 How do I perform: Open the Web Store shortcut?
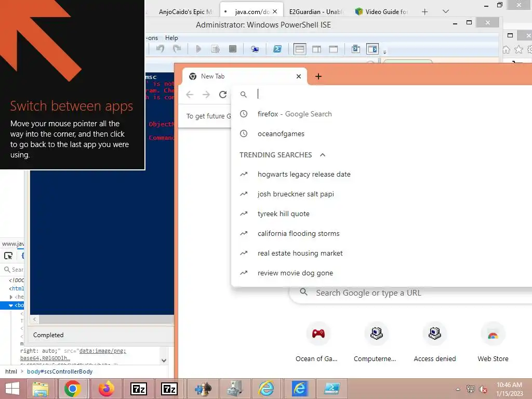coord(493,342)
